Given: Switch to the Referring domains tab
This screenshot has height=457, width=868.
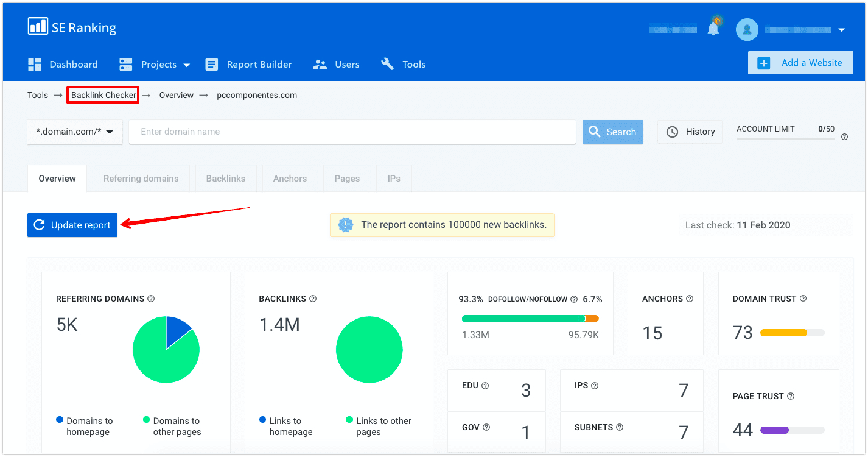Looking at the screenshot, I should (141, 179).
